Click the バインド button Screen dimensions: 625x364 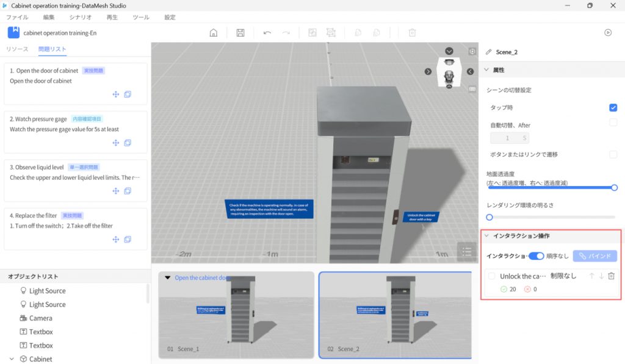(x=594, y=256)
